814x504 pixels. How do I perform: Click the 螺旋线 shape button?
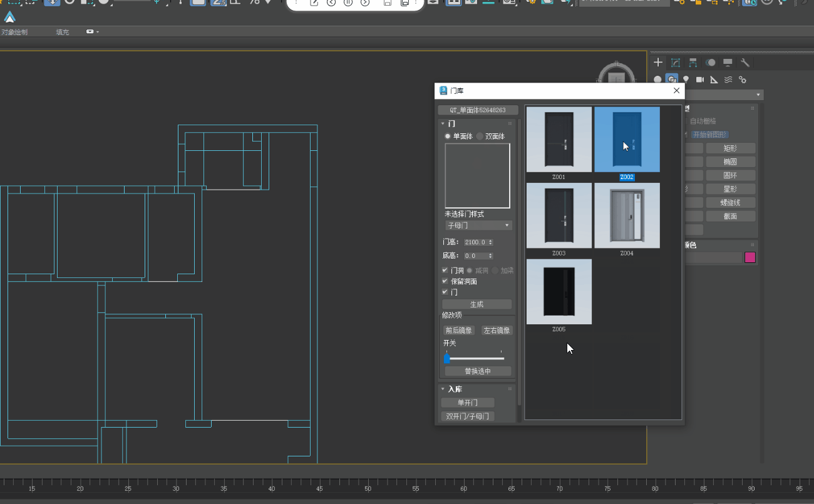tap(730, 203)
